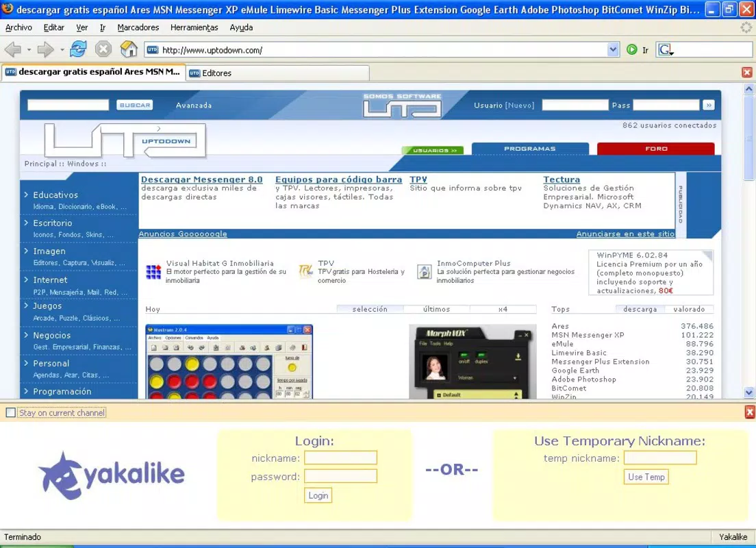Click the Yakalike nickname field
Image resolution: width=756 pixels, height=548 pixels.
coord(340,458)
